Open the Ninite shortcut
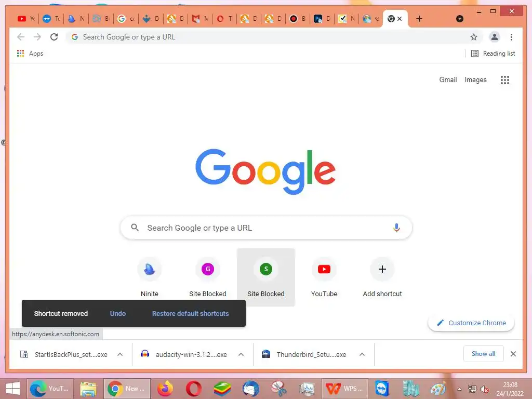The width and height of the screenshot is (532, 399). click(x=150, y=277)
